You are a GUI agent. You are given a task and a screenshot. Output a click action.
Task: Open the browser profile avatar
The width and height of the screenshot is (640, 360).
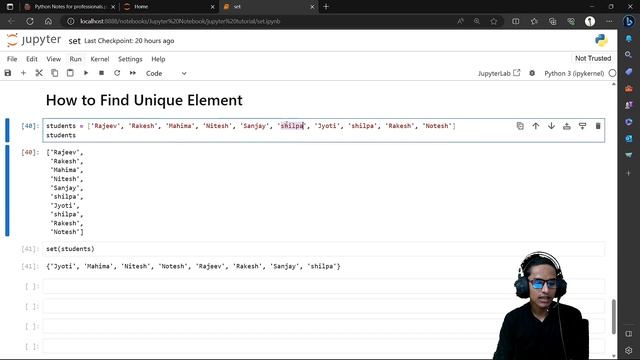[x=590, y=21]
